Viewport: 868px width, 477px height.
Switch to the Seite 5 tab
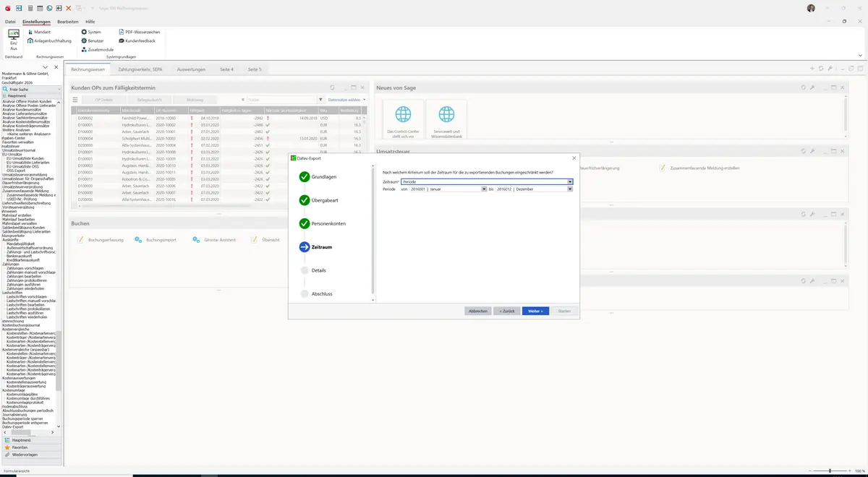pos(255,69)
